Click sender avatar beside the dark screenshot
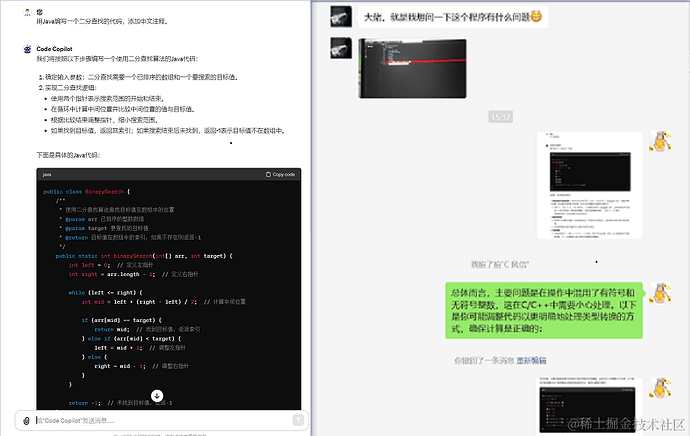 tap(341, 48)
